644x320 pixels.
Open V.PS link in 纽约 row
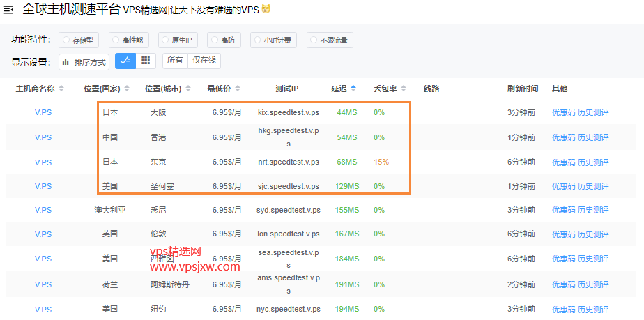43,310
